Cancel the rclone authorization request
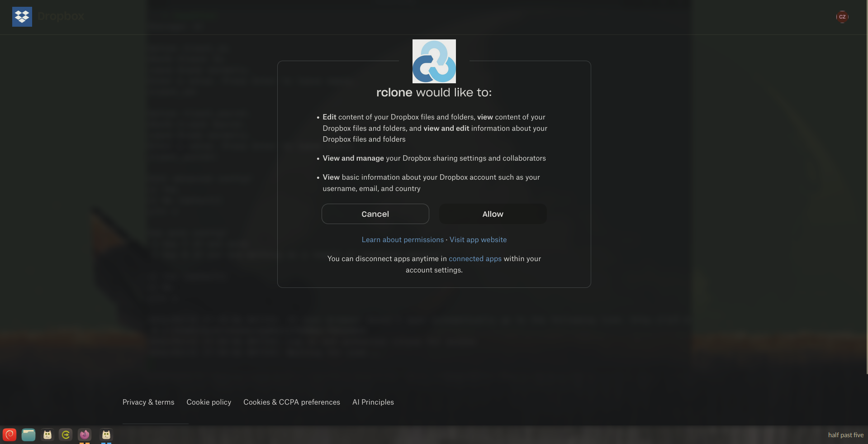 pos(375,214)
